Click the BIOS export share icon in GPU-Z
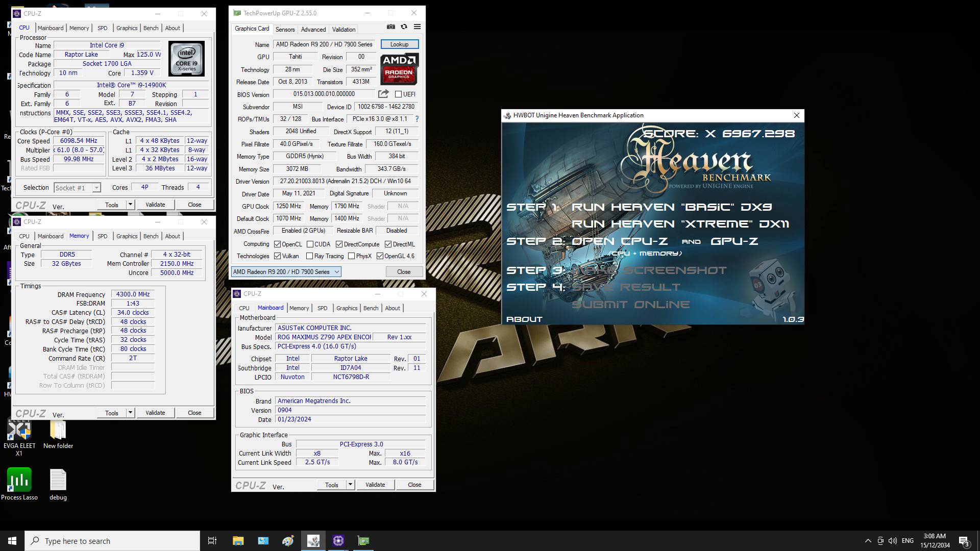980x551 pixels. click(x=383, y=94)
